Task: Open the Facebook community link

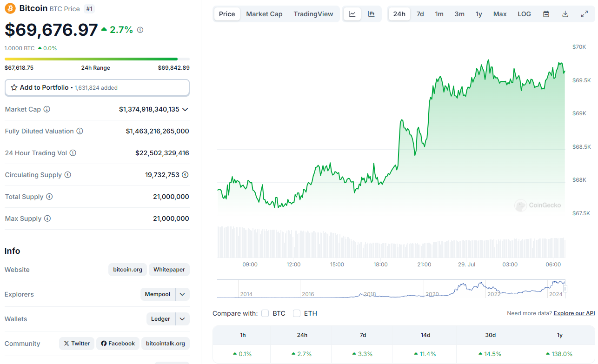Action: click(118, 344)
